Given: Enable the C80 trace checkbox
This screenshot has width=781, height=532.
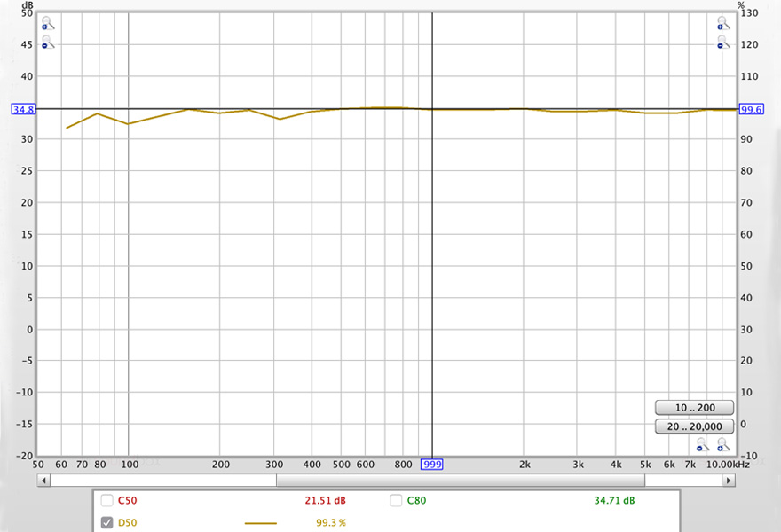Looking at the screenshot, I should [x=396, y=500].
